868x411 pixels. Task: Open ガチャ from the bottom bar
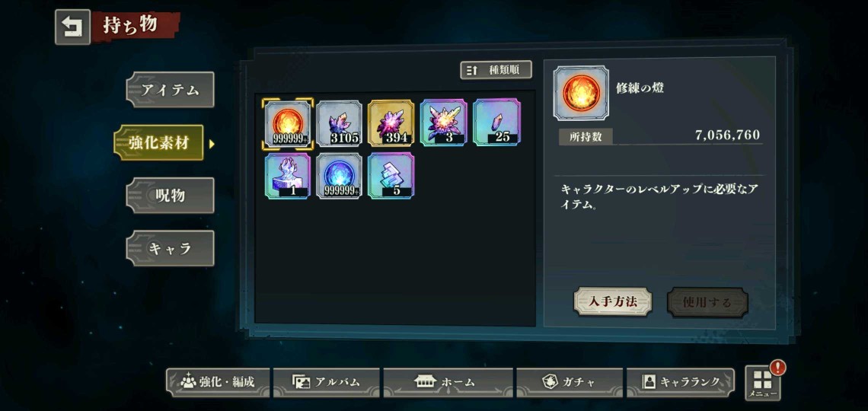570,382
